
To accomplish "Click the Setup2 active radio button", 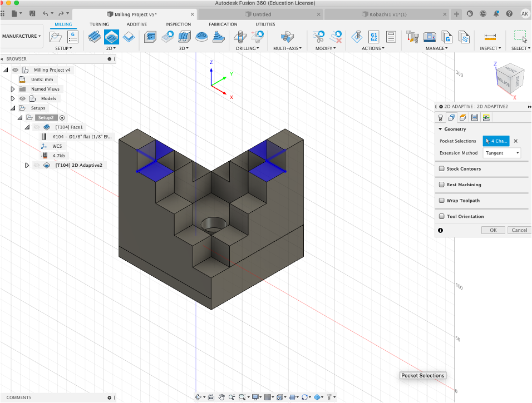I will [62, 118].
